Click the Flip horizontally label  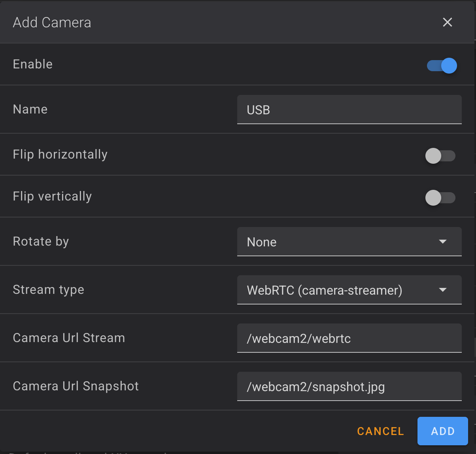point(60,155)
